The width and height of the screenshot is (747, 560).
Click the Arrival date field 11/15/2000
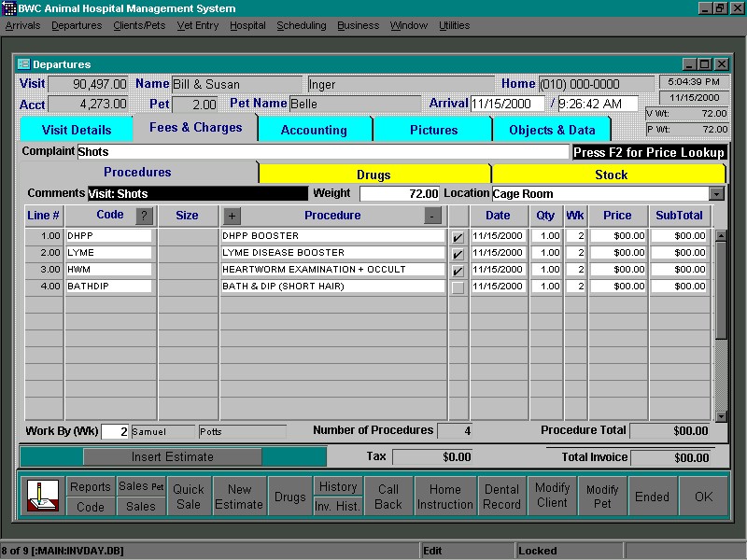pyautogui.click(x=507, y=104)
